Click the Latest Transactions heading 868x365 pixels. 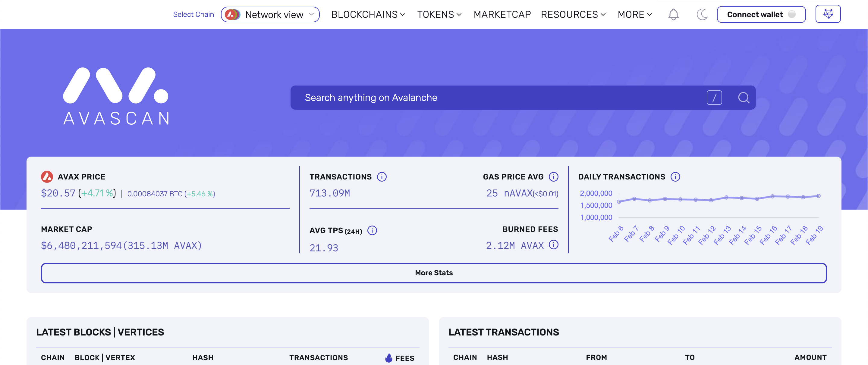click(x=503, y=332)
